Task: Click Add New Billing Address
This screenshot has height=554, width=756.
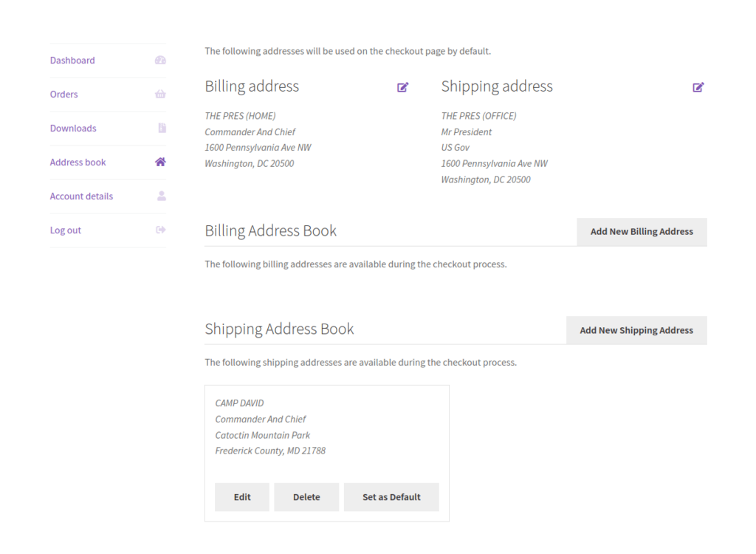Action: (x=641, y=231)
